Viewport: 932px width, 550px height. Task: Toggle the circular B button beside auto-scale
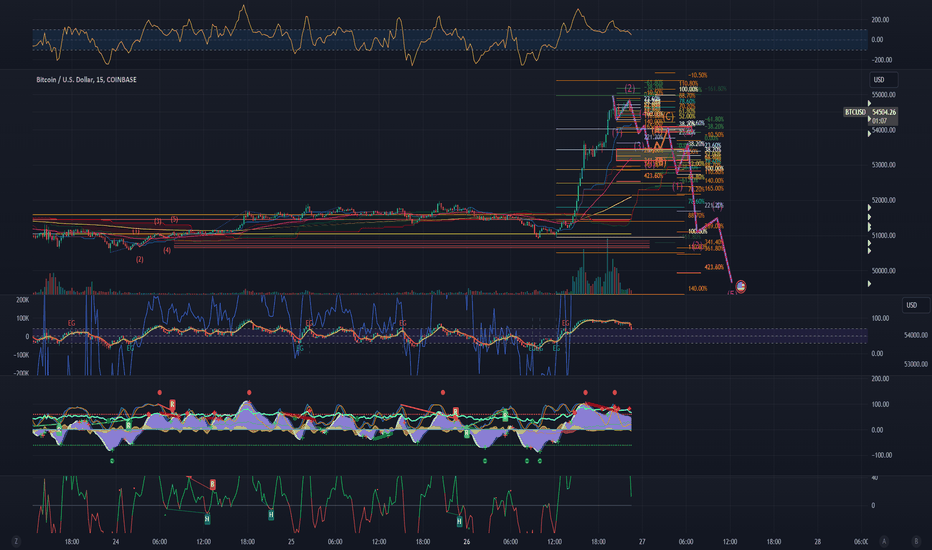click(916, 541)
